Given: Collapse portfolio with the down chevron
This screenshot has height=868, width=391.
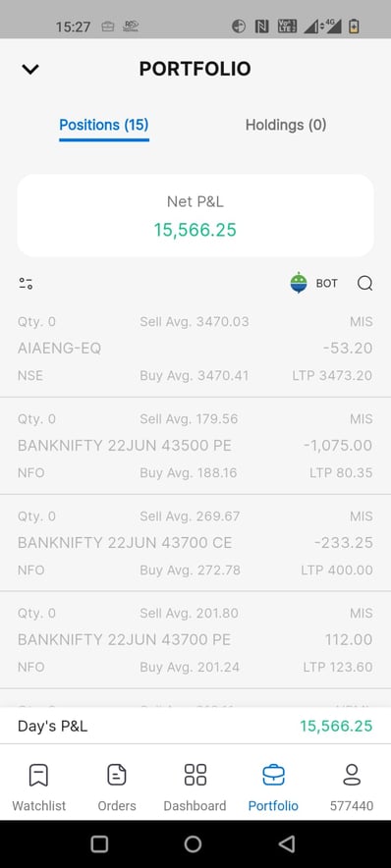Looking at the screenshot, I should [x=29, y=69].
